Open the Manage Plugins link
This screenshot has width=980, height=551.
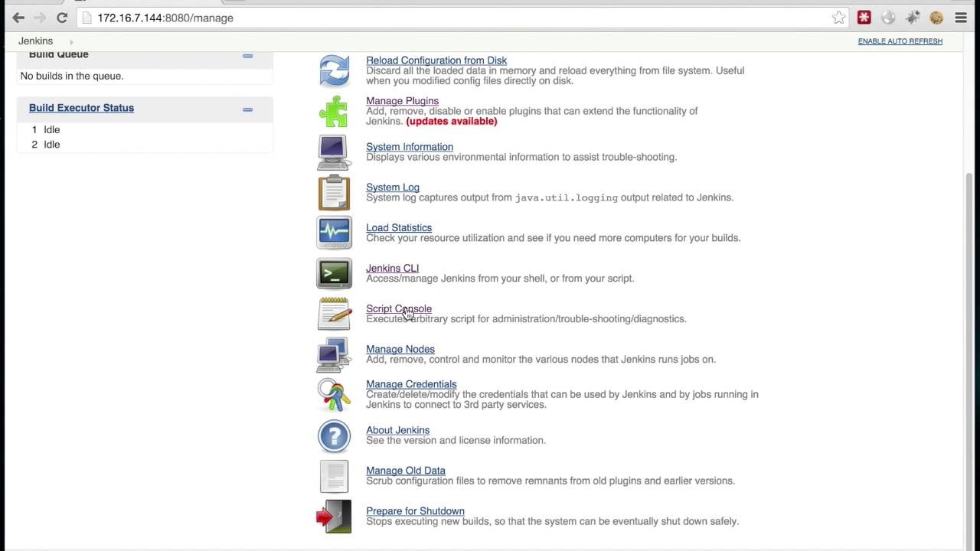pos(402,101)
